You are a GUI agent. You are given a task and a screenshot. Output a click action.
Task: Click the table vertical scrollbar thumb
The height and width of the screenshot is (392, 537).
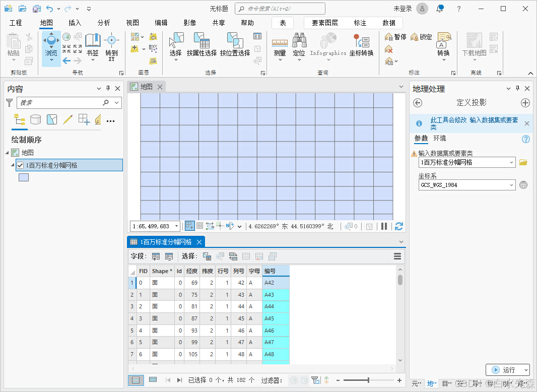click(x=400, y=280)
